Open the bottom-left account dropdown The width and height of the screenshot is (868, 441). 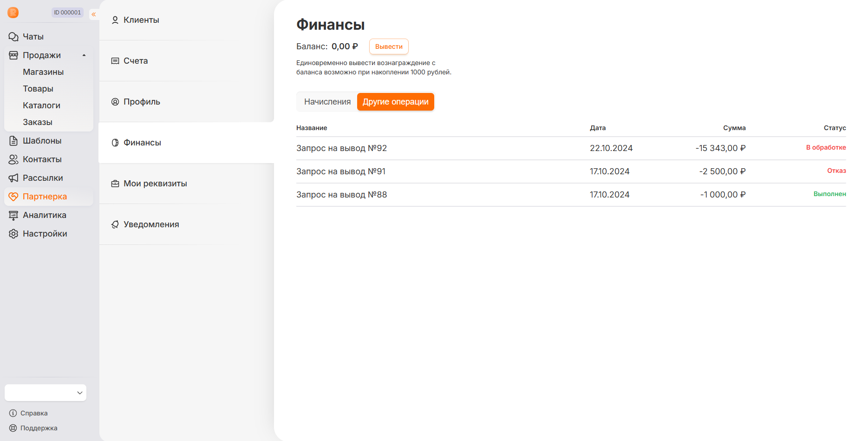pos(46,393)
